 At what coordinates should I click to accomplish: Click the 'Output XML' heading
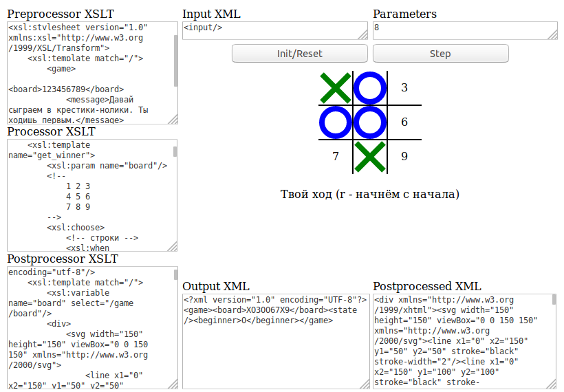[x=216, y=286]
